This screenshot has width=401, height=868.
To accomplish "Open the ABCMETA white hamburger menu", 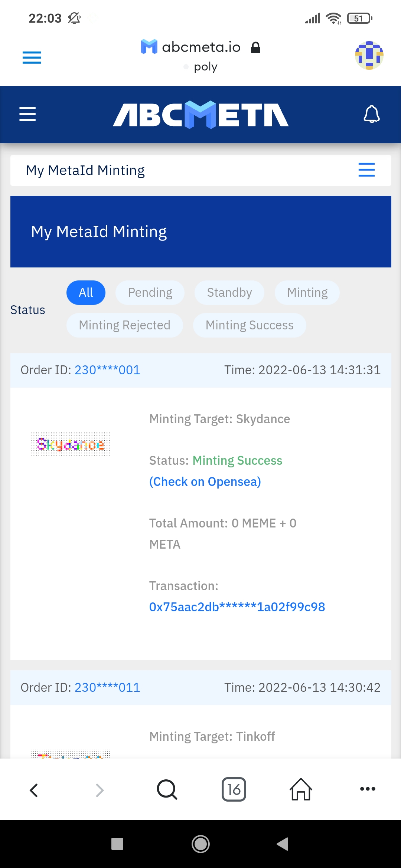I will pos(27,114).
